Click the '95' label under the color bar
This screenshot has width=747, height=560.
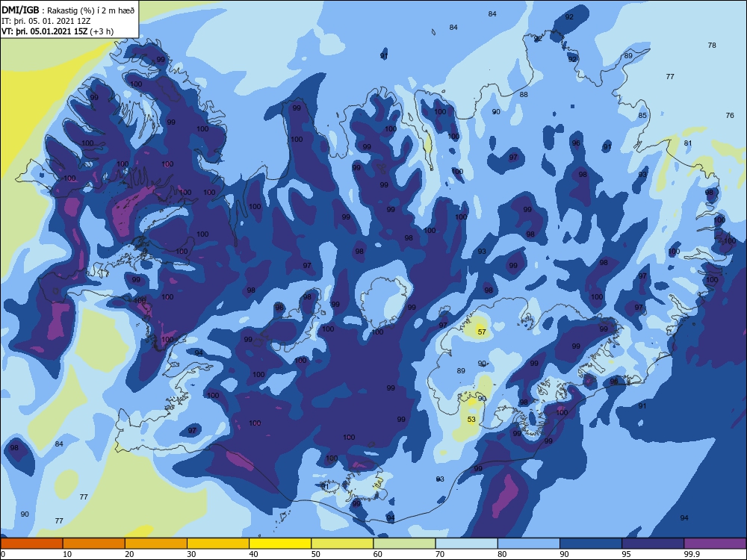[627, 554]
